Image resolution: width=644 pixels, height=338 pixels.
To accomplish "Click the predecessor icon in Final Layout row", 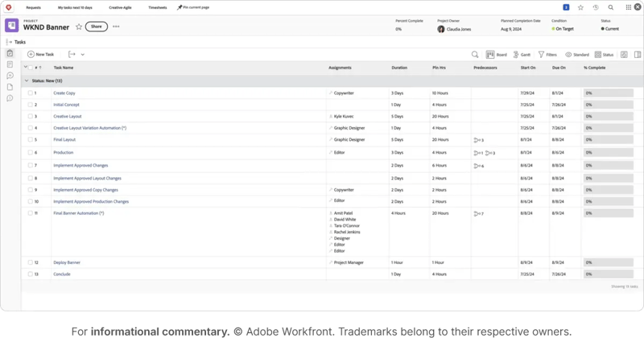I will coord(478,140).
